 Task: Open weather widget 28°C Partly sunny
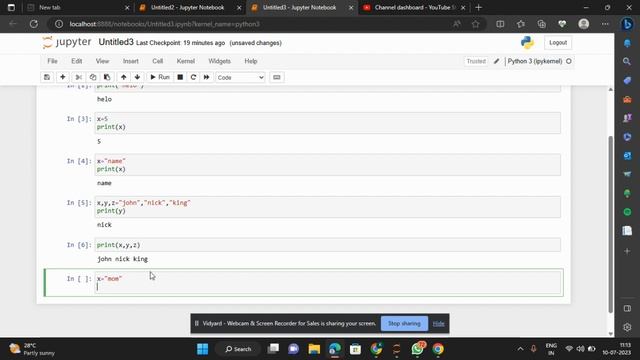tap(33, 349)
